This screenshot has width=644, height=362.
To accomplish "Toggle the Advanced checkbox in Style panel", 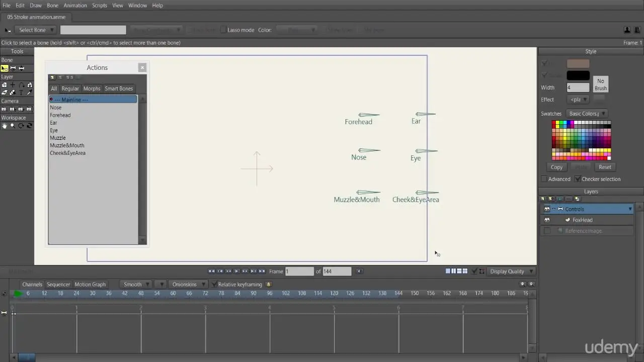I will pos(544,179).
